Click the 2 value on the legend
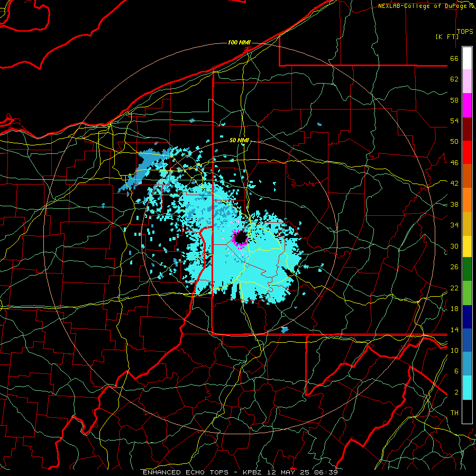 pyautogui.click(x=456, y=392)
